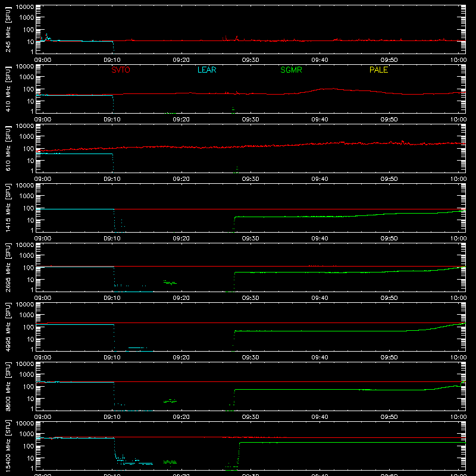Click the 1000 tick label on 410 MHz panel

coord(26,77)
